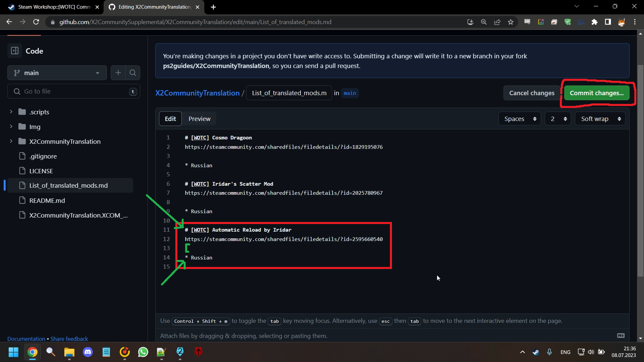Viewport: 644px width, 362px height.
Task: Open List_of_translated_mods.md file
Action: click(x=69, y=185)
